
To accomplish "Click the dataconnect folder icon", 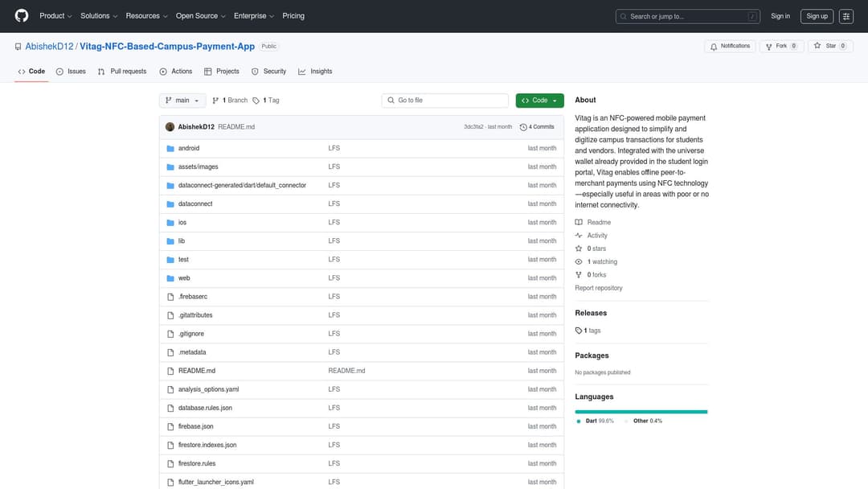I will [170, 203].
